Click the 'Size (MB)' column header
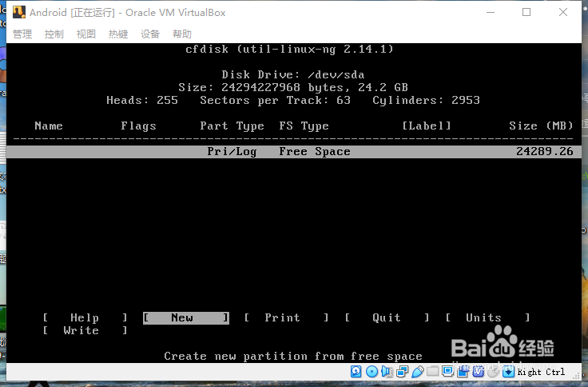This screenshot has height=387, width=588. tap(541, 126)
